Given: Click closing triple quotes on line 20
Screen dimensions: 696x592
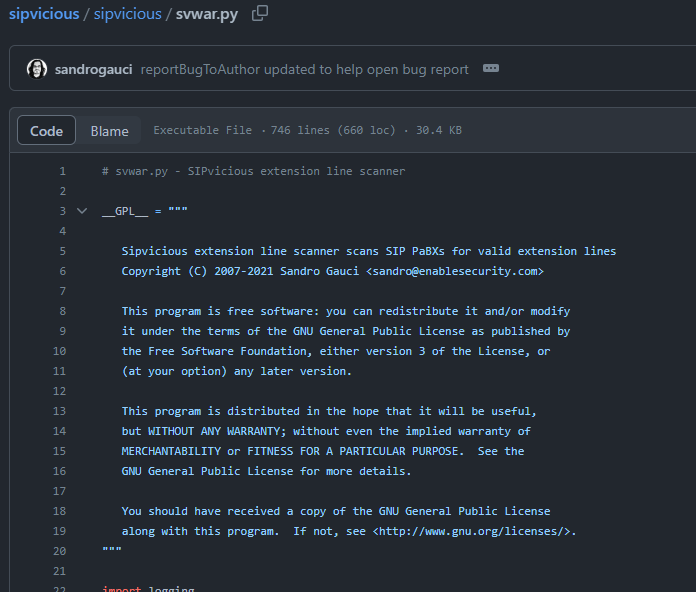Looking at the screenshot, I should [111, 550].
